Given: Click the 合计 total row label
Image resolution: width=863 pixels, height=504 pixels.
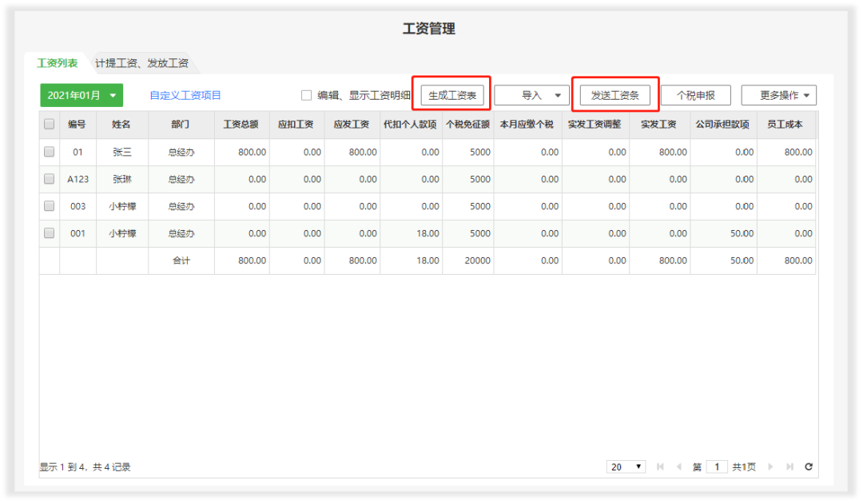Looking at the screenshot, I should point(181,261).
